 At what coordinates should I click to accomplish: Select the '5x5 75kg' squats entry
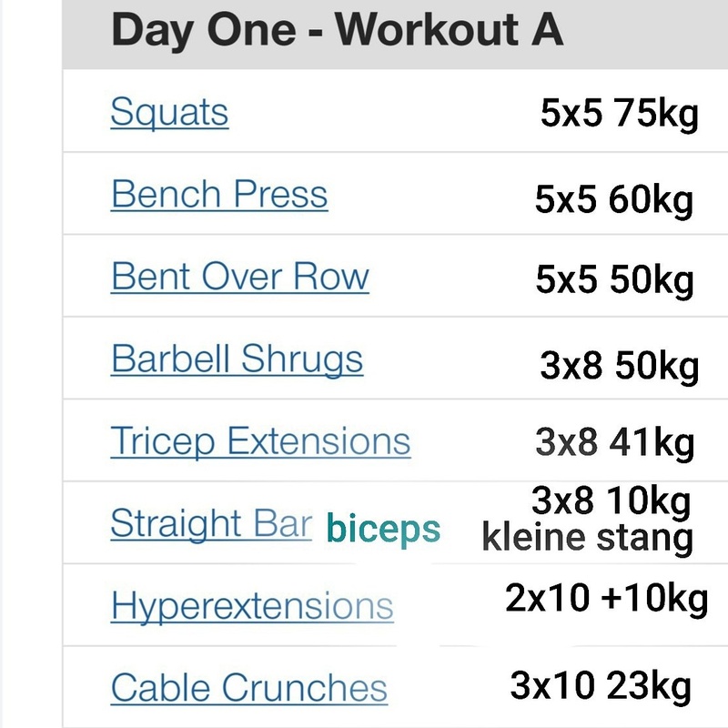tap(619, 116)
